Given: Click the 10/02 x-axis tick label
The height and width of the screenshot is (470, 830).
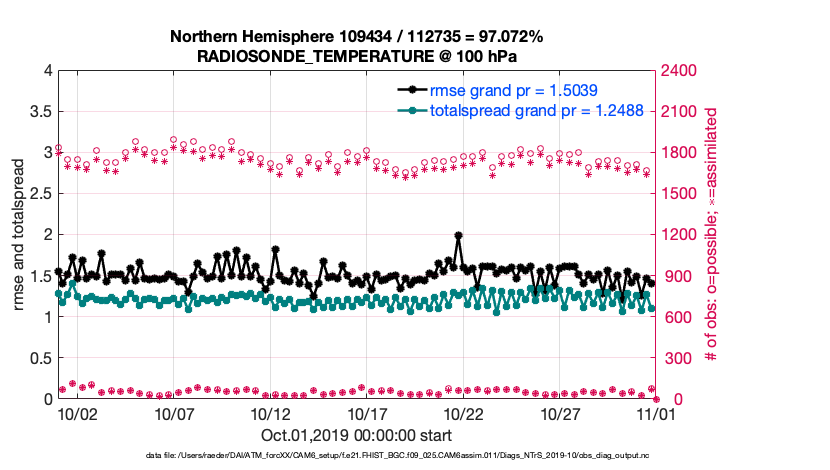Looking at the screenshot, I should (77, 414).
